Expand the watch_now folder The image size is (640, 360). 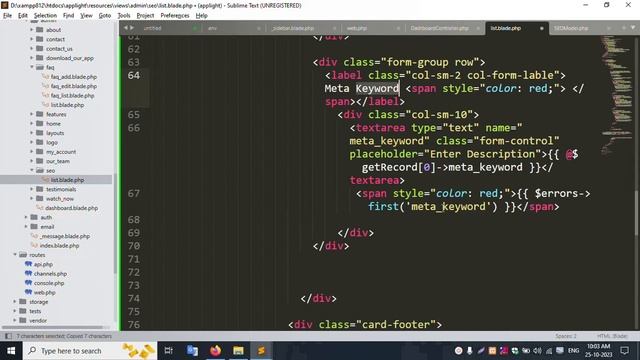point(32,198)
